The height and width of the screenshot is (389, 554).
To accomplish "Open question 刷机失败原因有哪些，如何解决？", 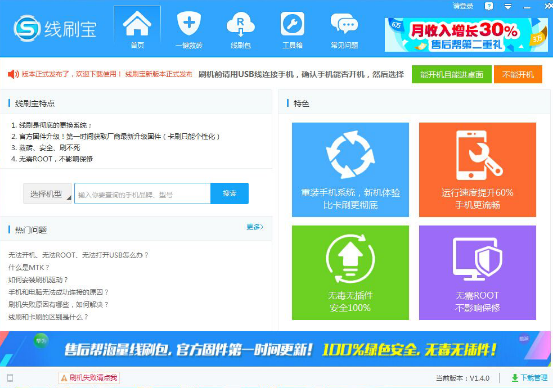I will [x=58, y=305].
